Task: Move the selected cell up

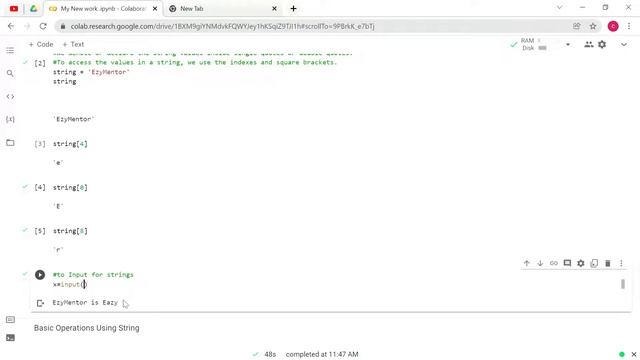Action: [527, 263]
